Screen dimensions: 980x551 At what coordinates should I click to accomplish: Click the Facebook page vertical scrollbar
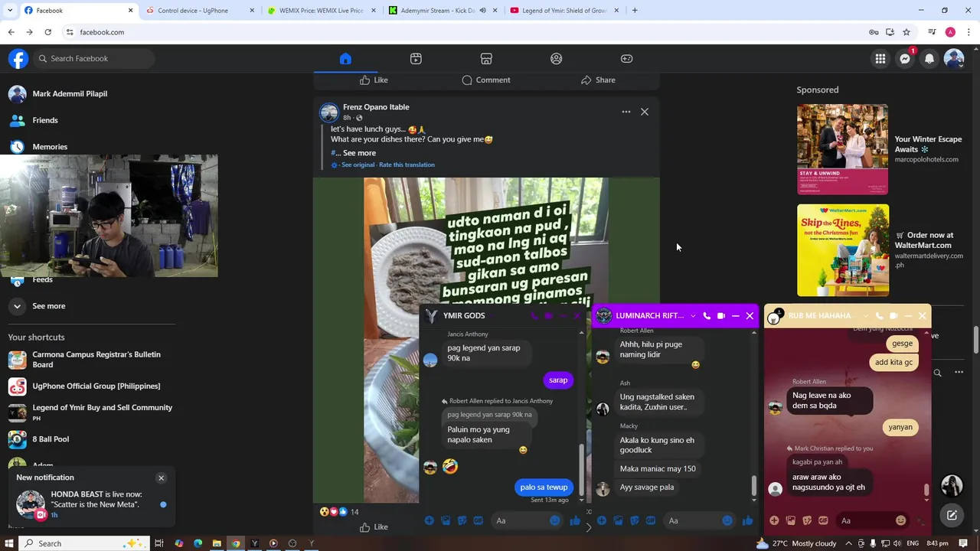click(975, 340)
